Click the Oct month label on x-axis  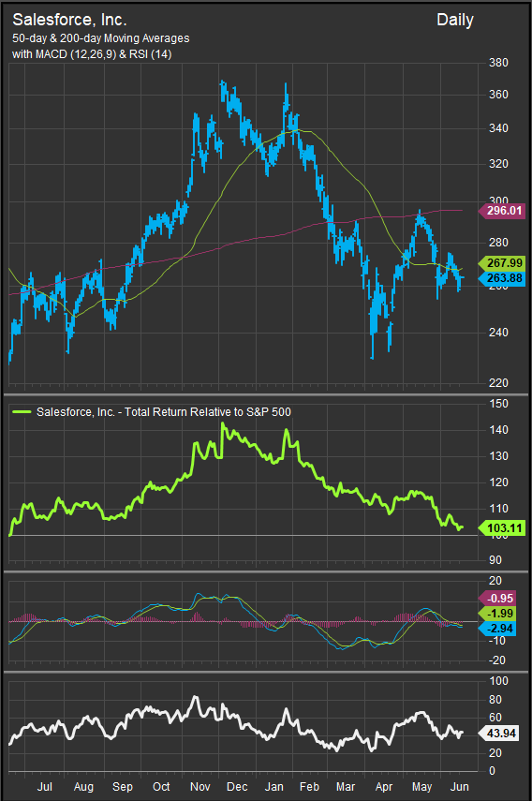161,787
